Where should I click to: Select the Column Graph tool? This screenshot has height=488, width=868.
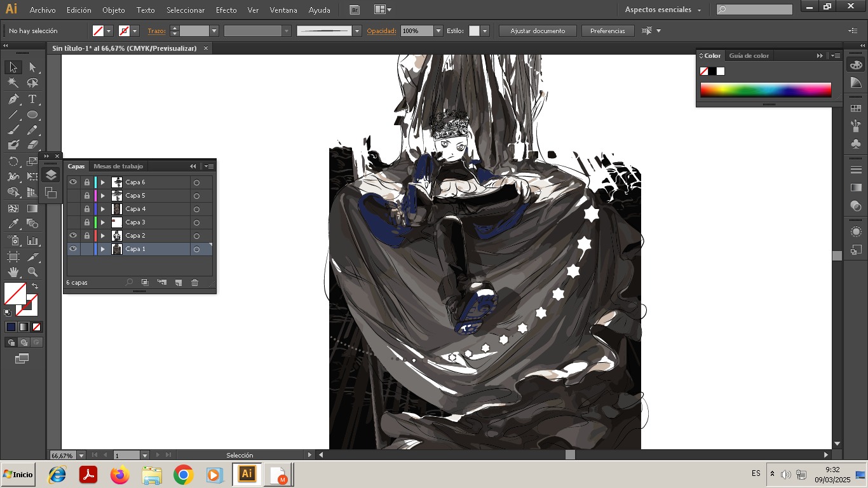pos(32,241)
